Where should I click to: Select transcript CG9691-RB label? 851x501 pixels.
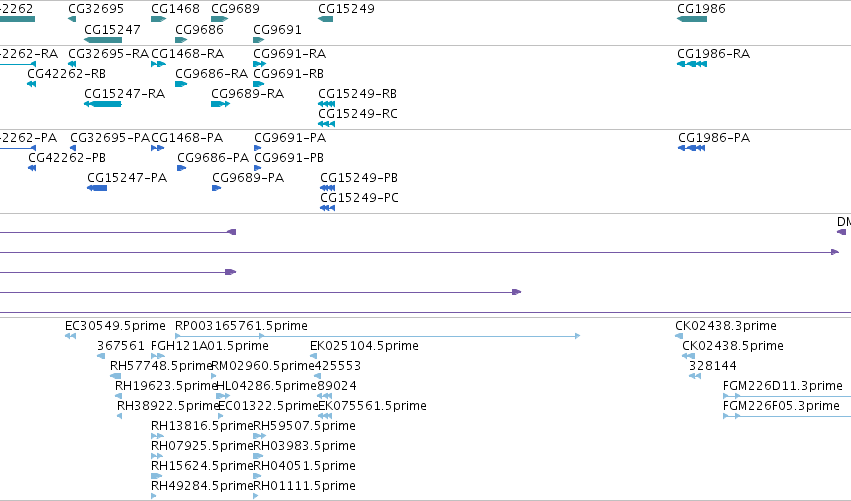[x=289, y=74]
